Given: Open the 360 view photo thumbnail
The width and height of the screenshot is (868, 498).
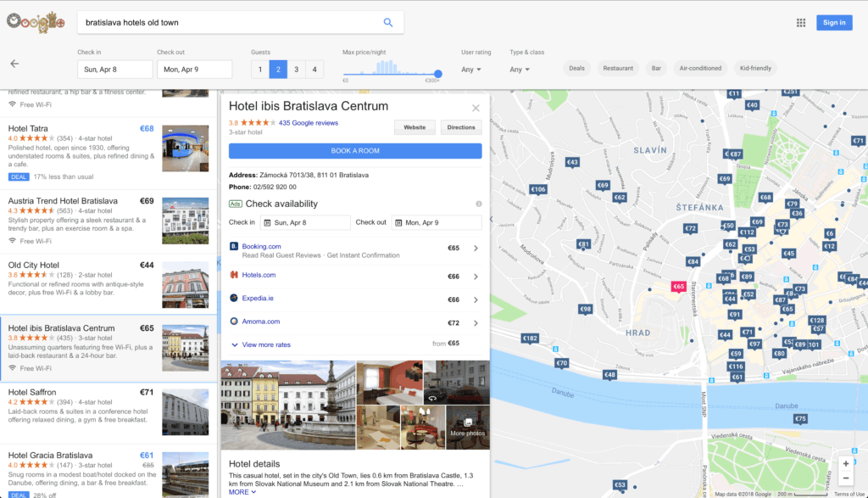Looking at the screenshot, I should click(457, 383).
